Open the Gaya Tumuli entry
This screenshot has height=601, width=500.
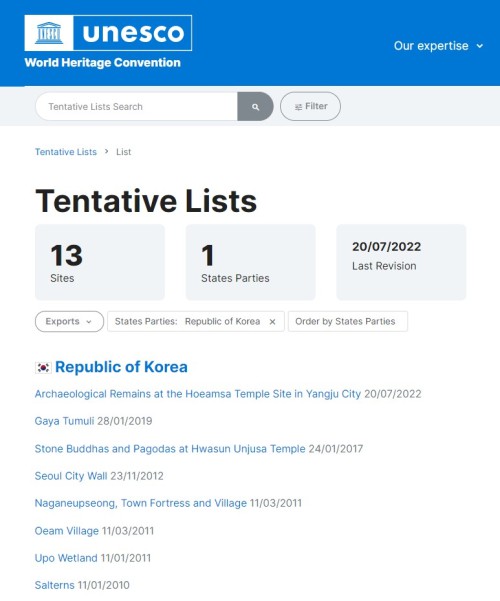click(64, 421)
